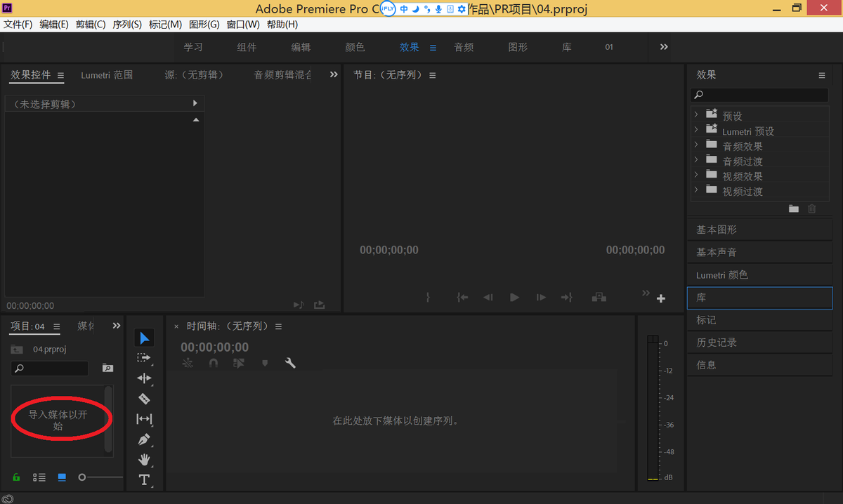This screenshot has height=504, width=843.
Task: Select the Hand tool
Action: 144,460
